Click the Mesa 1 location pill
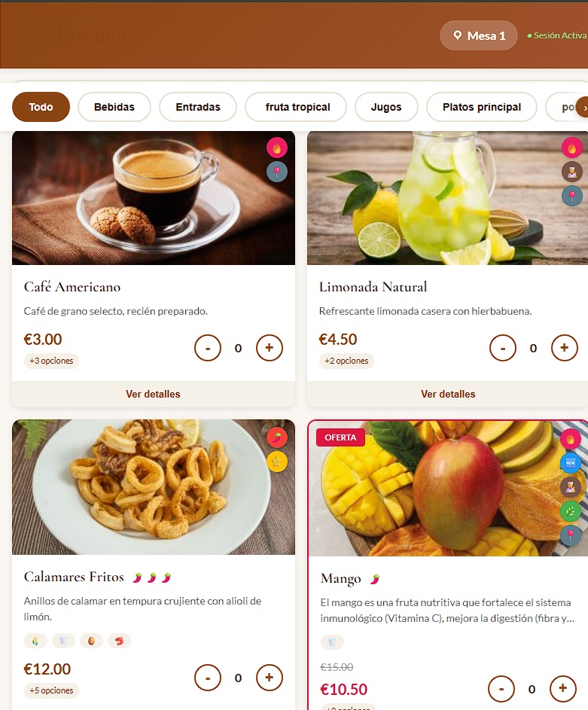Image resolution: width=588 pixels, height=710 pixels. (479, 35)
